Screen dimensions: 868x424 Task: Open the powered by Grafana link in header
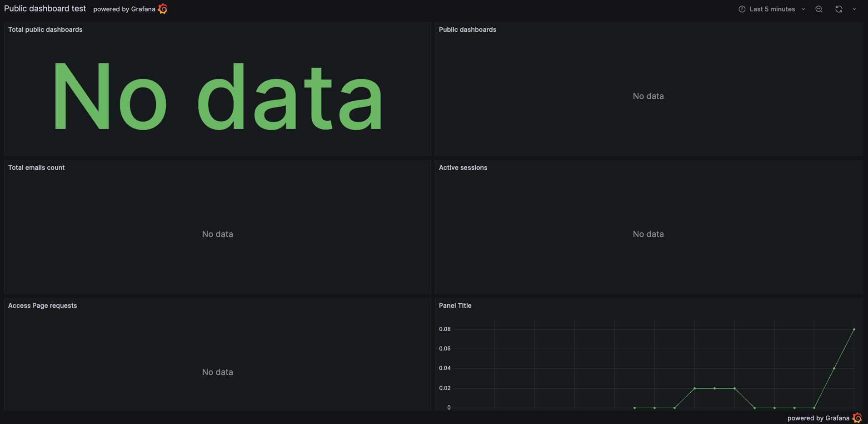[124, 9]
